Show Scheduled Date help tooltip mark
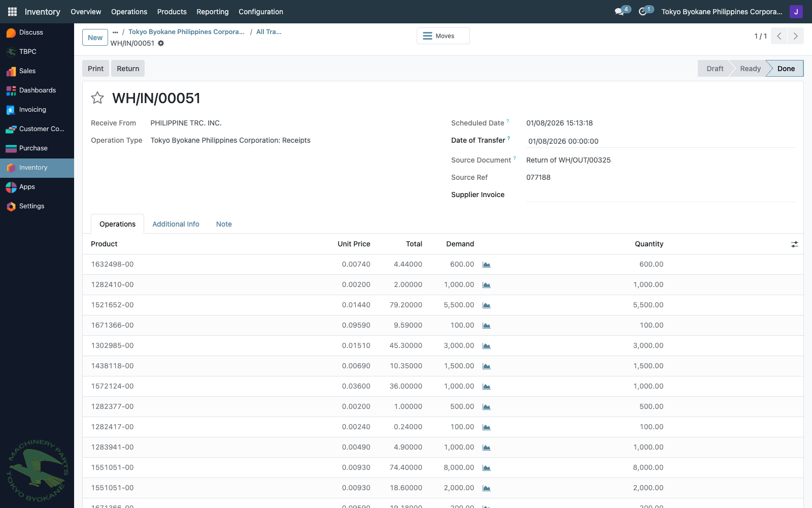Image resolution: width=812 pixels, height=508 pixels. 507,121
